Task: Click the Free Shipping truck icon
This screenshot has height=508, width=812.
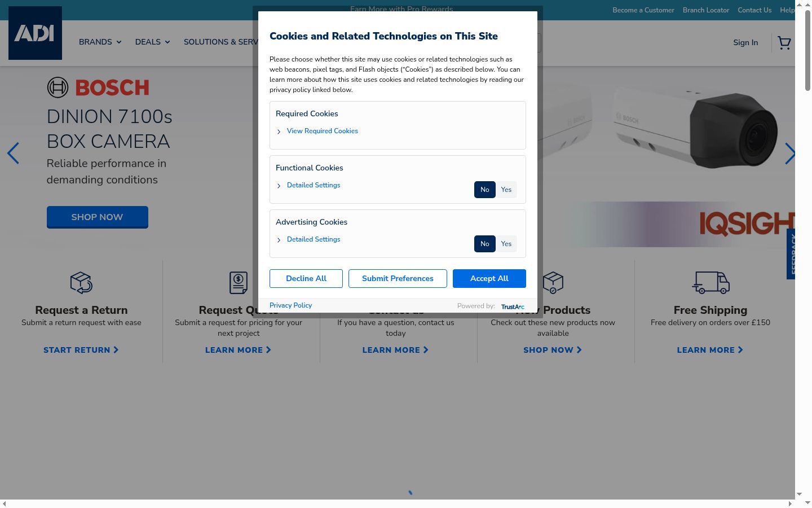Action: pyautogui.click(x=710, y=282)
